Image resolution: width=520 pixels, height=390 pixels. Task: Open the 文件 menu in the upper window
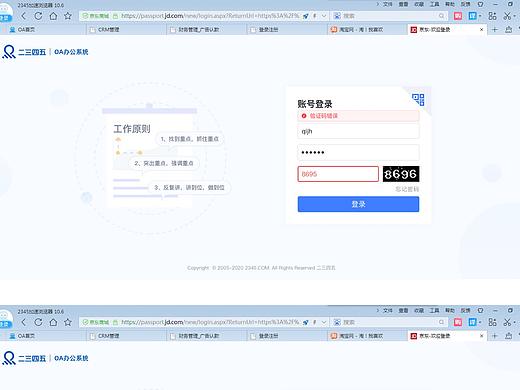388,4
